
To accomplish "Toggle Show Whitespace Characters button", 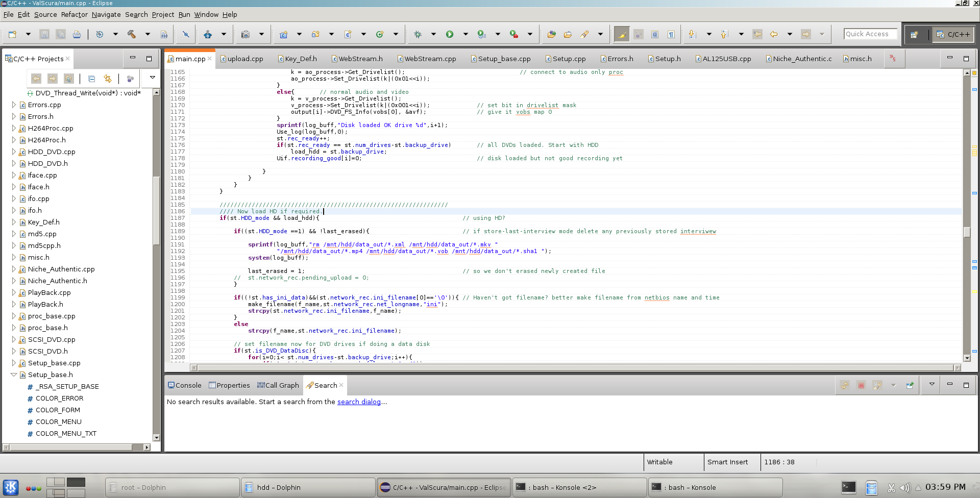I will pos(671,34).
